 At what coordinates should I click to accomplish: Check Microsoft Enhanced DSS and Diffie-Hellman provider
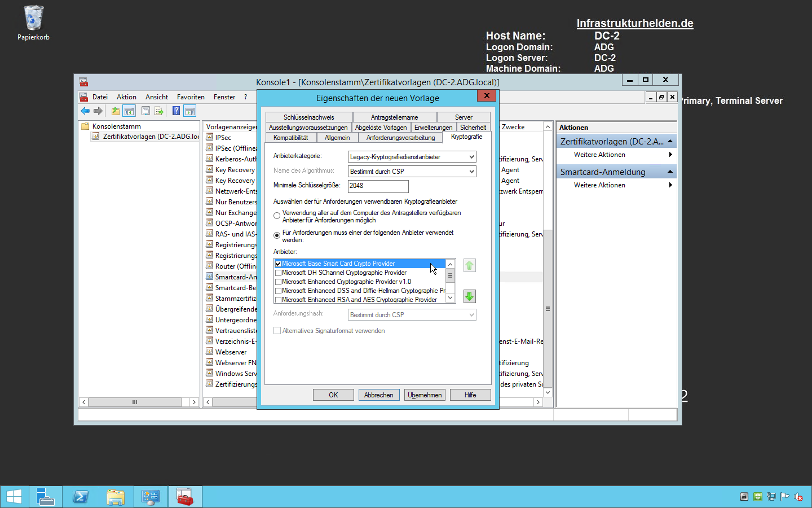(x=278, y=291)
